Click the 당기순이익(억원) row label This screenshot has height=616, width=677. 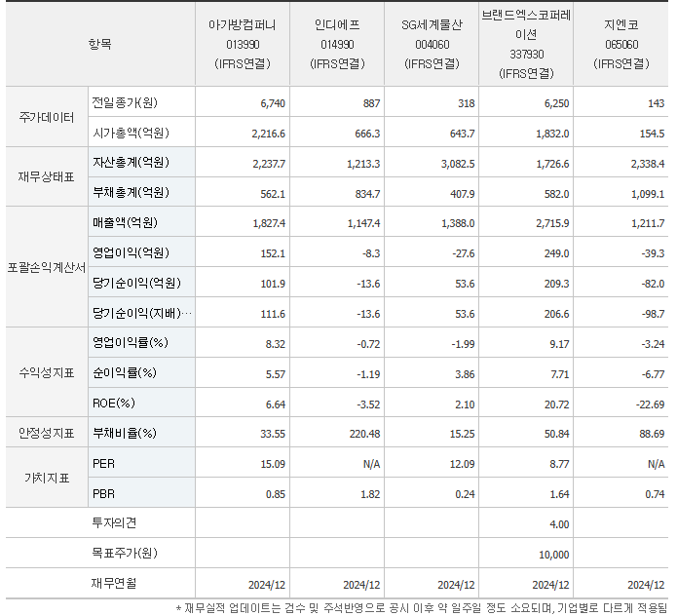coord(136,283)
